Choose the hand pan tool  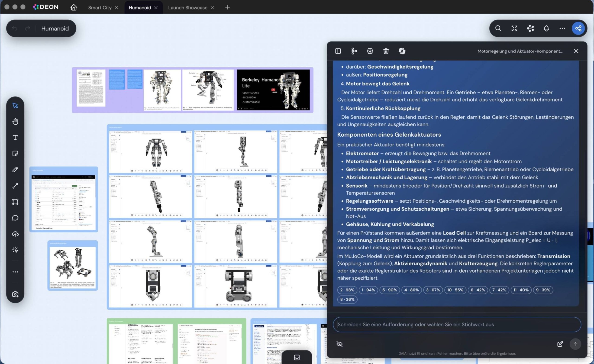[x=15, y=122]
